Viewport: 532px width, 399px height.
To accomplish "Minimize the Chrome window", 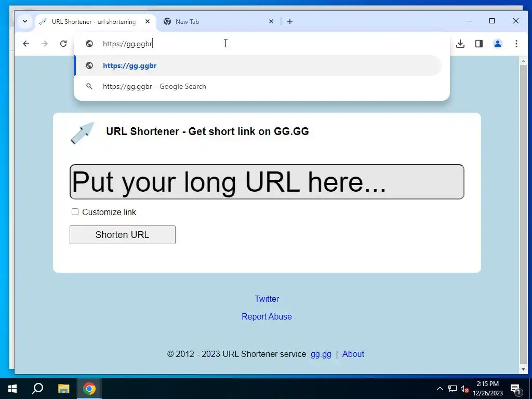I will point(468,21).
